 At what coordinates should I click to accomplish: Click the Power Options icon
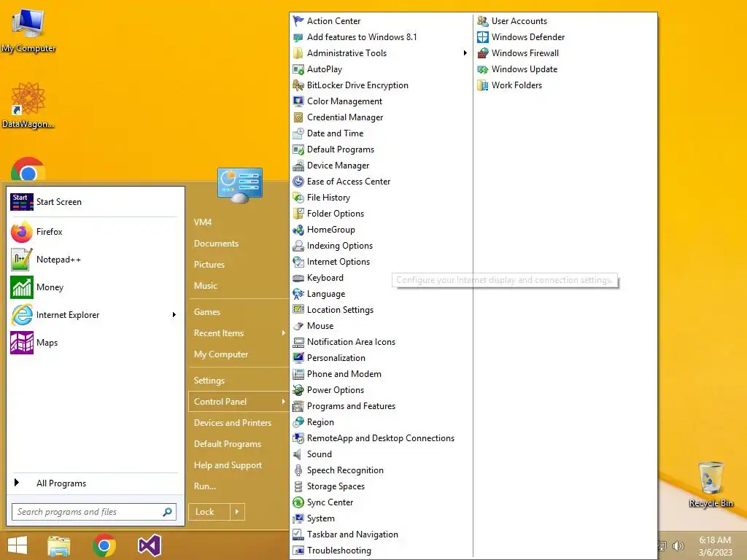(x=298, y=390)
